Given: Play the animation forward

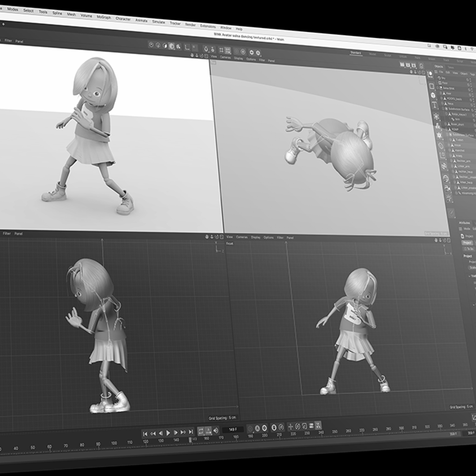Looking at the screenshot, I should 168,433.
